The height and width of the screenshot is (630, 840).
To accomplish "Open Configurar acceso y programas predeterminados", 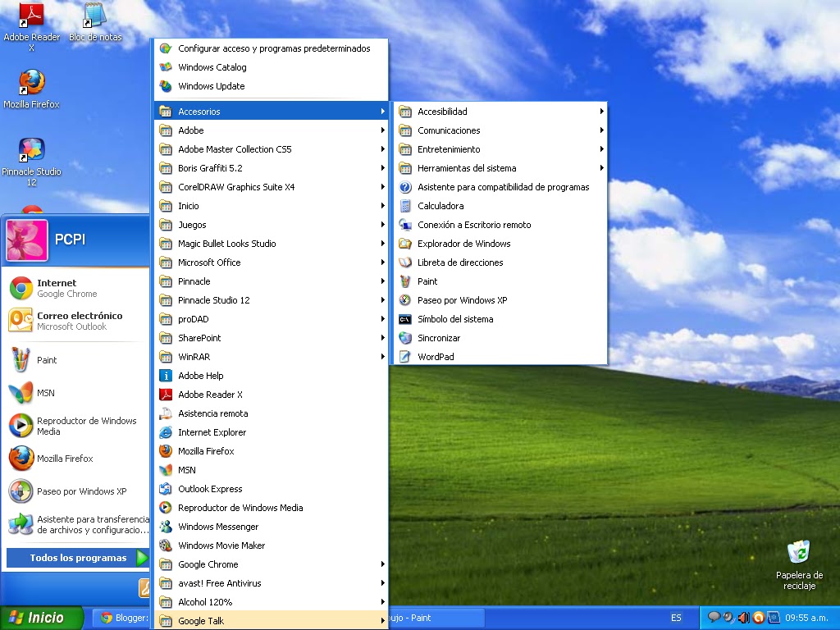I will [271, 48].
